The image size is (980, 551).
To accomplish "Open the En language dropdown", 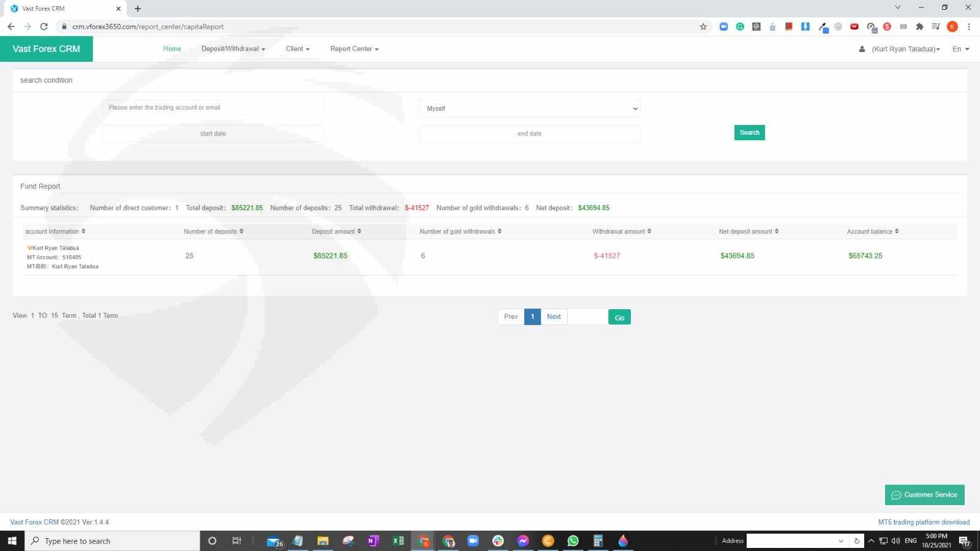I will click(961, 49).
